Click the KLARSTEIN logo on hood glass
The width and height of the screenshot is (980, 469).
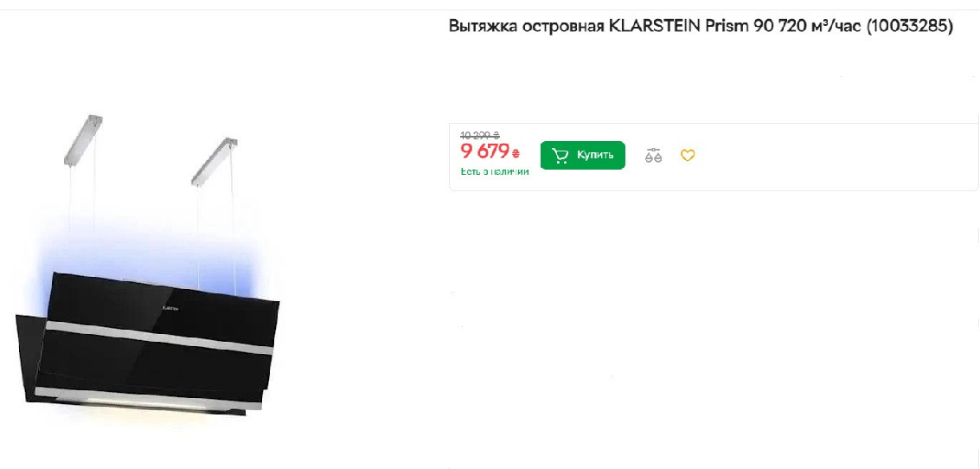pos(170,308)
